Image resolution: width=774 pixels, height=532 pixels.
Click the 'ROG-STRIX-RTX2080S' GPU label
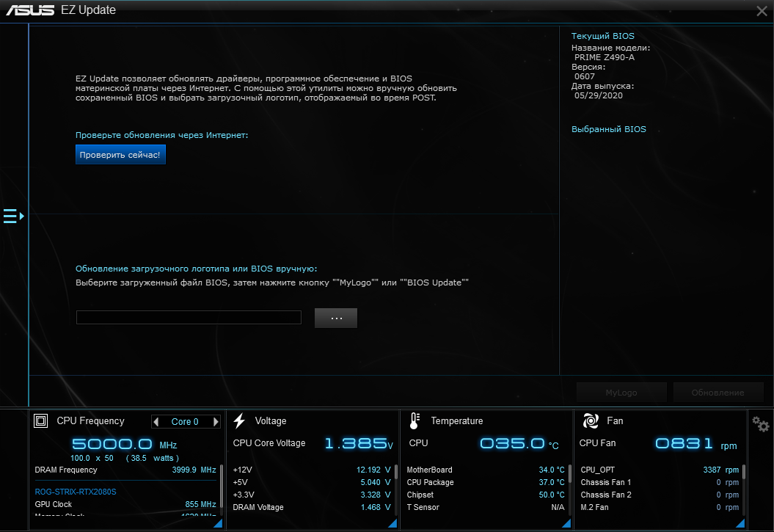[x=76, y=492]
